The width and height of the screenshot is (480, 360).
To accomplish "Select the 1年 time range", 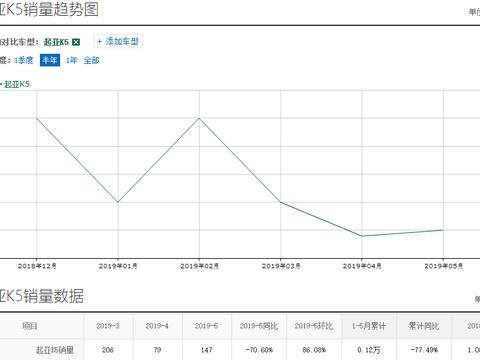I will coord(71,60).
